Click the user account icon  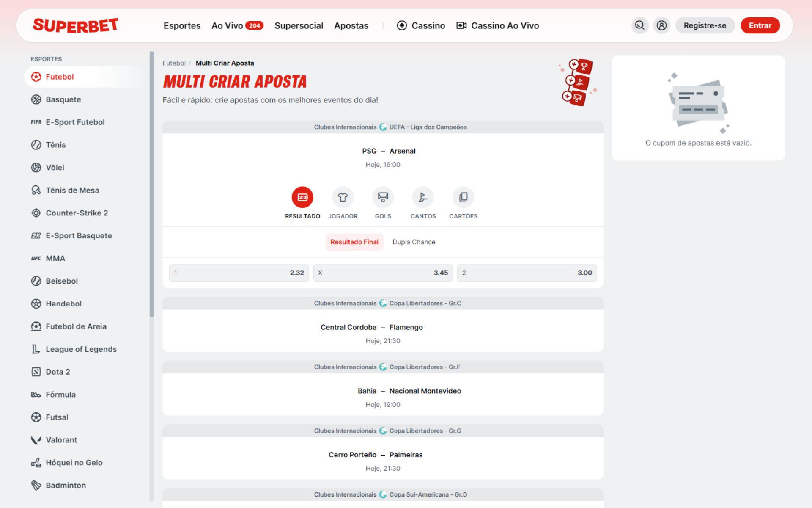click(x=662, y=25)
